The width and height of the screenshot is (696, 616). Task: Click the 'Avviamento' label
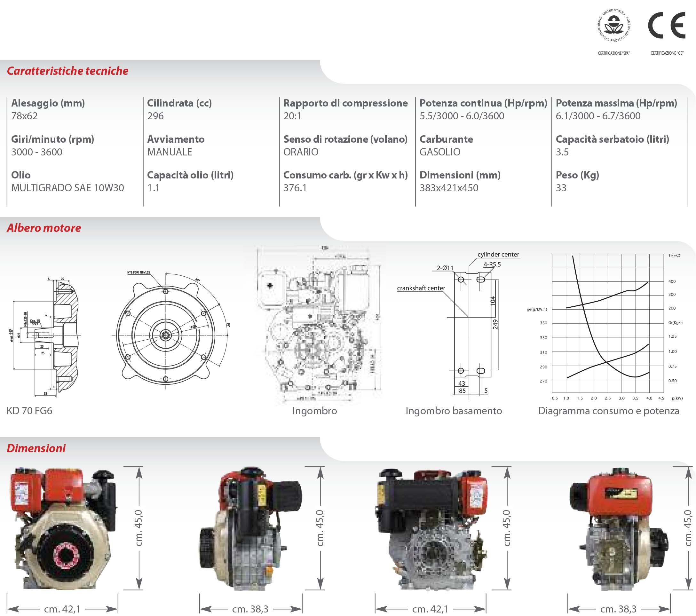176,139
